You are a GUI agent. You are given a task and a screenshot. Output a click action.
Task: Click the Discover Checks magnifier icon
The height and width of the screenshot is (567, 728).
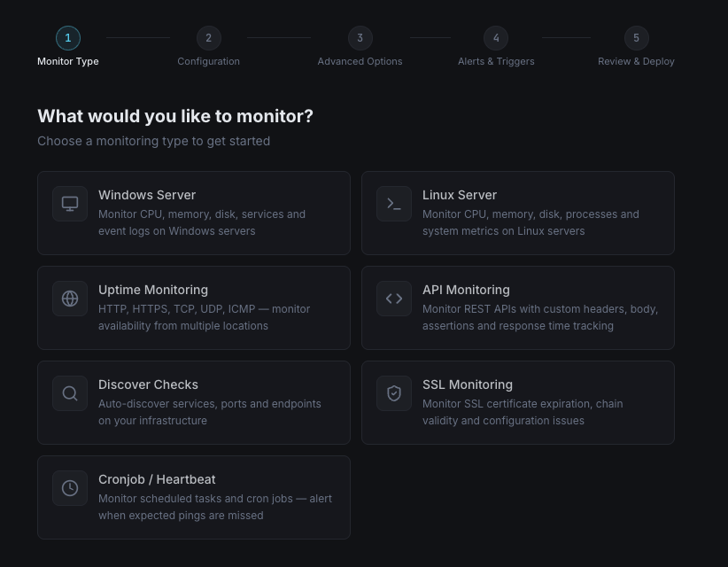(x=70, y=393)
